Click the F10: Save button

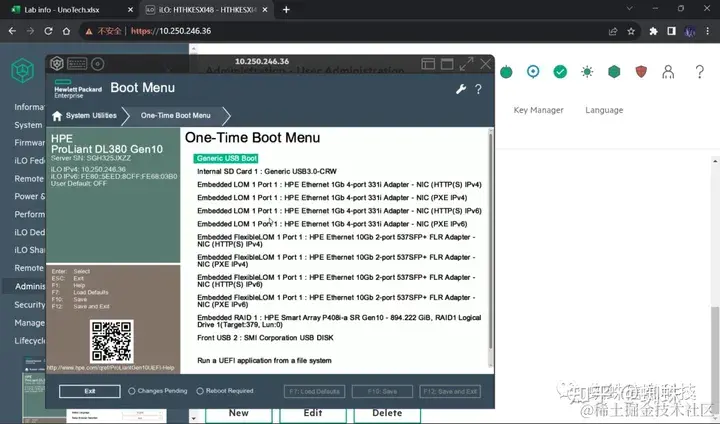coord(382,391)
